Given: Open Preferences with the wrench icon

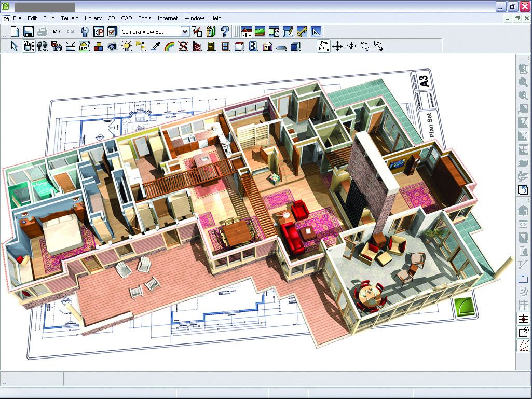Looking at the screenshot, I should 85,32.
